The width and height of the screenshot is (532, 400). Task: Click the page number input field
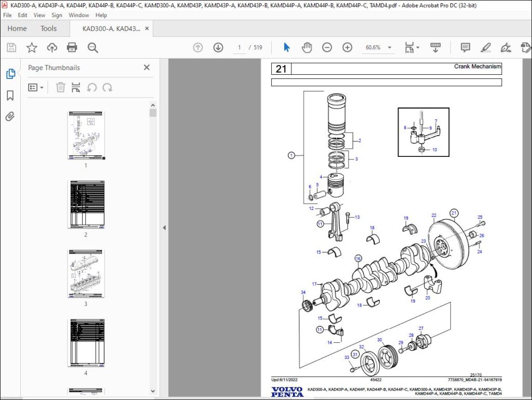[x=239, y=47]
